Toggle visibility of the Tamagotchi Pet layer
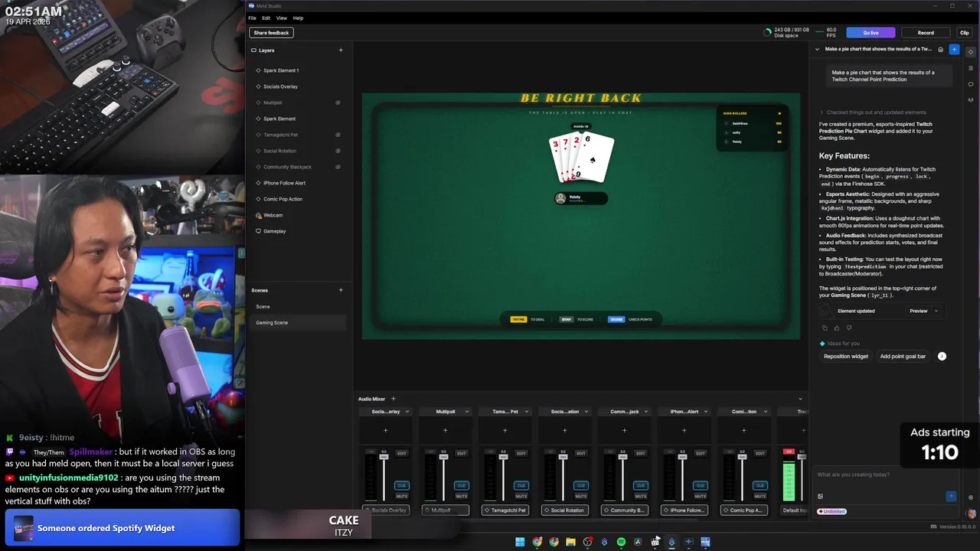 pyautogui.click(x=338, y=135)
